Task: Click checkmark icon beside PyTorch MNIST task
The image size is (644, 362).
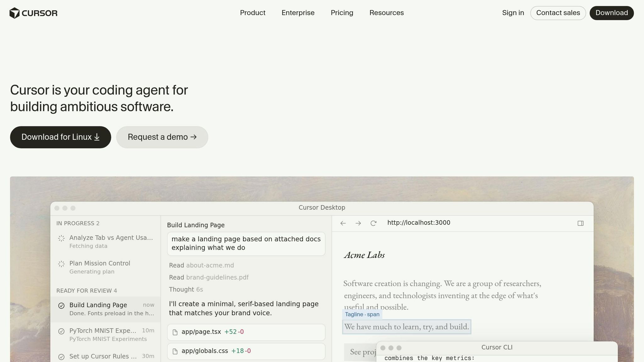Action: coord(61,331)
